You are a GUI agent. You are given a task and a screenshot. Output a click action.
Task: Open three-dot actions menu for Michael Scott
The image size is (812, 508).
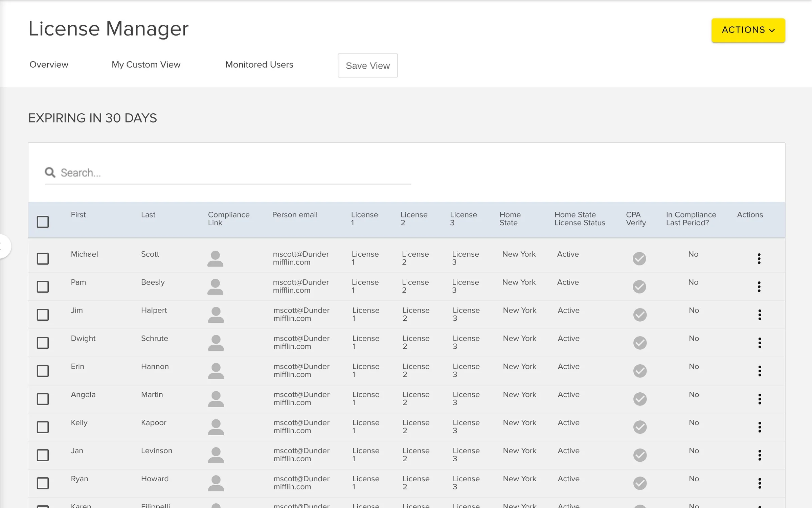(x=759, y=259)
